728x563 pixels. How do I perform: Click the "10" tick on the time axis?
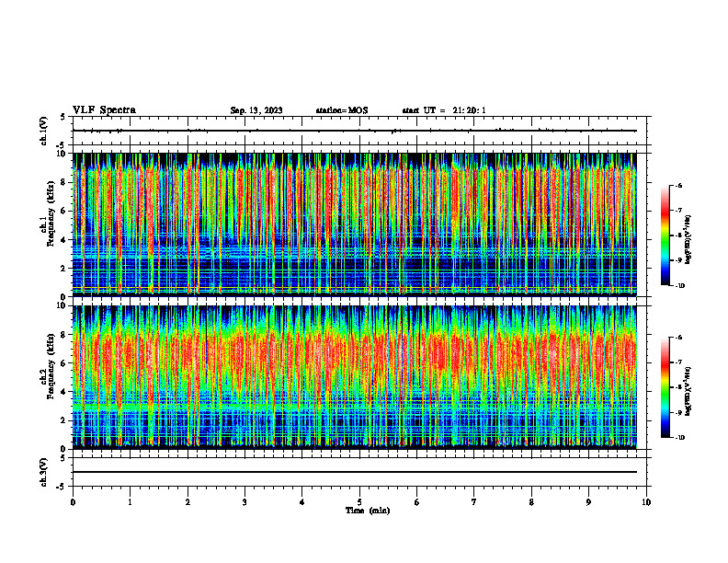pyautogui.click(x=646, y=502)
